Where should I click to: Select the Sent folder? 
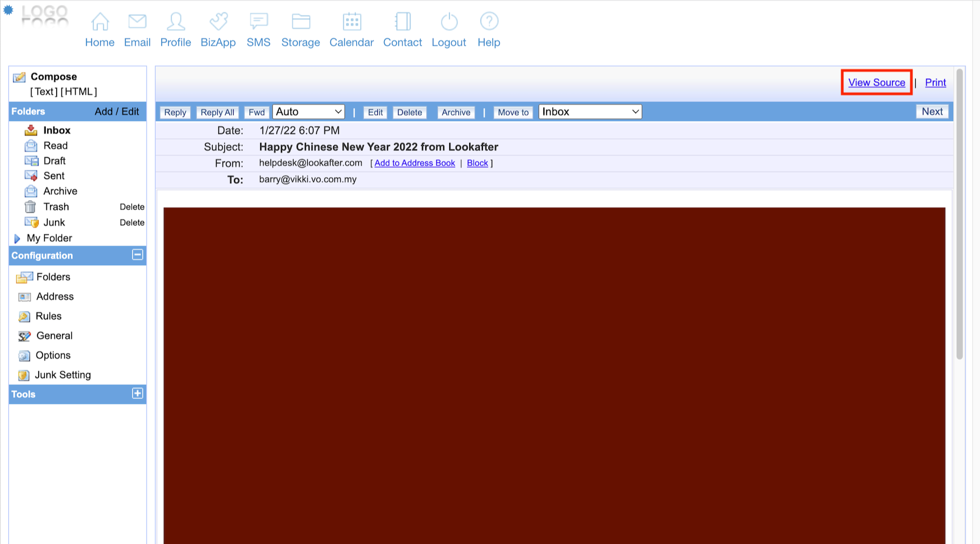click(x=54, y=176)
